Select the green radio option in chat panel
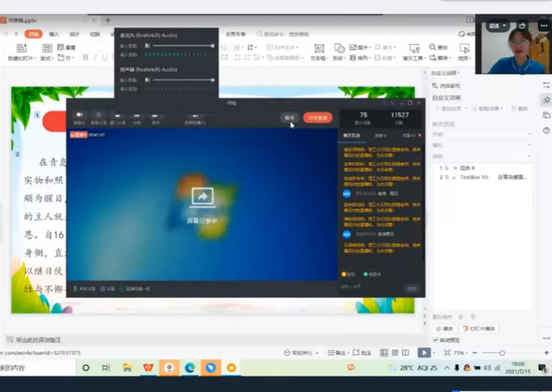 point(366,274)
